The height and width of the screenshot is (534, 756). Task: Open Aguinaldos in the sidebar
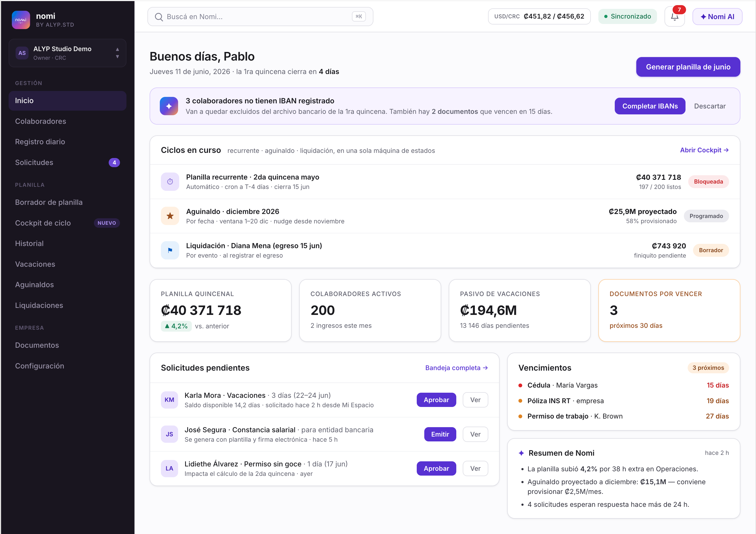click(68, 284)
